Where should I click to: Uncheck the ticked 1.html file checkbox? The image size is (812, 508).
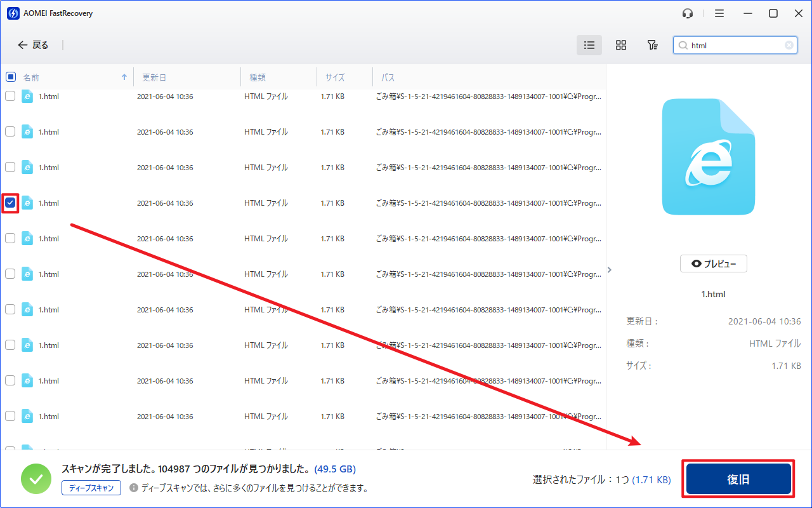(x=10, y=203)
